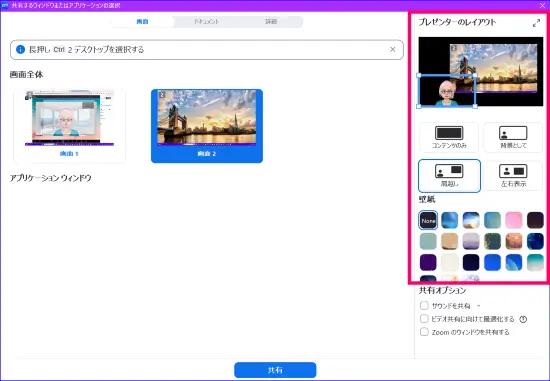This screenshot has height=381, width=550.
Task: Switch to the ドキュメント tab
Action: coord(206,22)
